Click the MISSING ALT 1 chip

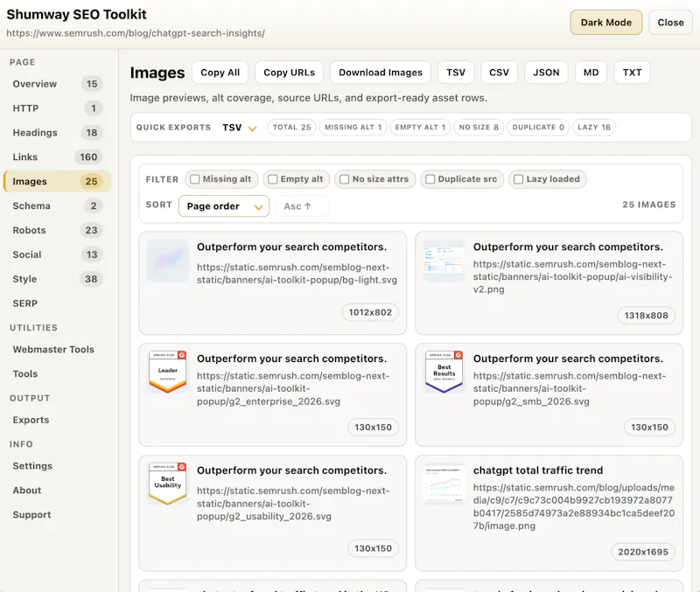tap(353, 127)
